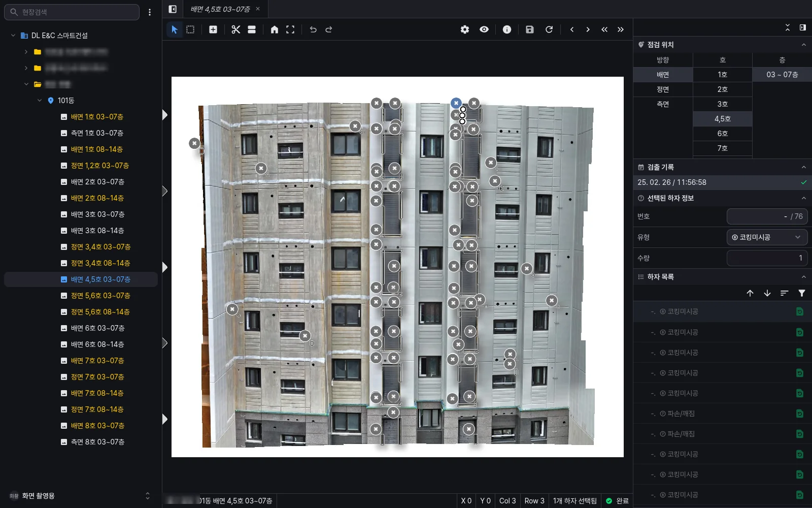The height and width of the screenshot is (508, 812).
Task: Go to next image with single right arrow
Action: tap(588, 29)
